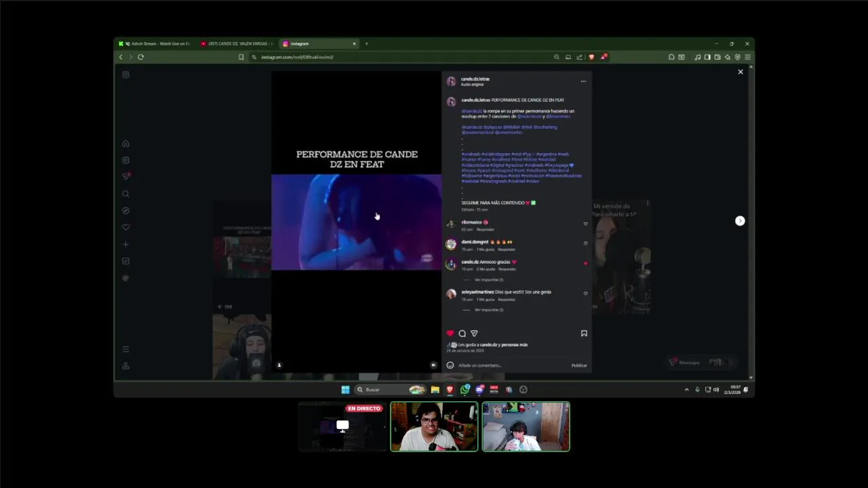Save the post with the bookmark icon
Screen dimensions: 868x488
point(584,333)
